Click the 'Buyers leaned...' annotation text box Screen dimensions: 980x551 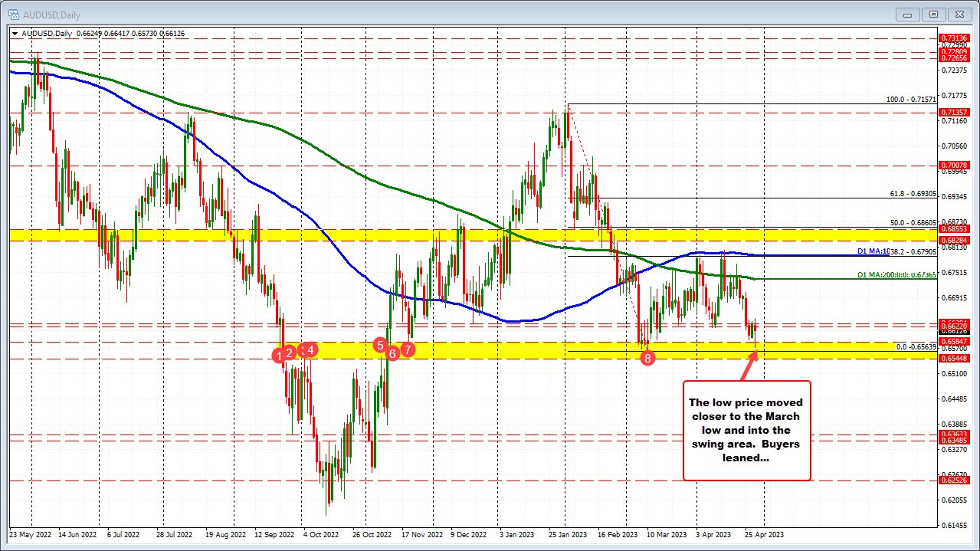[x=746, y=430]
